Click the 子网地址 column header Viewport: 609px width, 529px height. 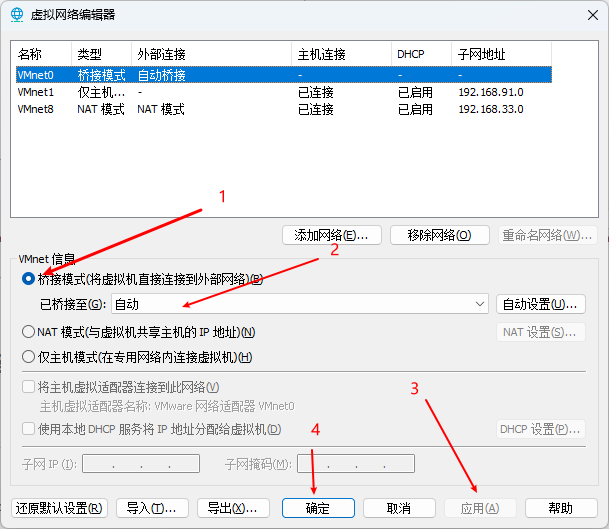[501, 54]
